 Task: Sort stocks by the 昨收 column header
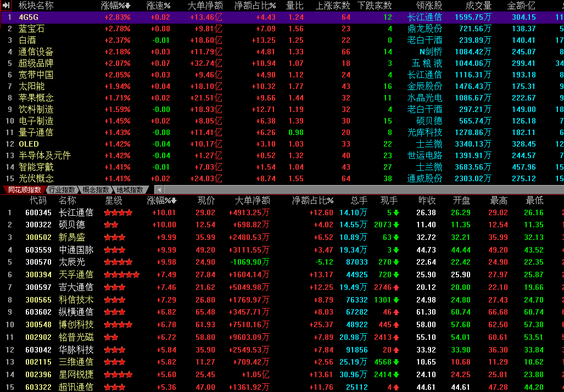(x=427, y=201)
